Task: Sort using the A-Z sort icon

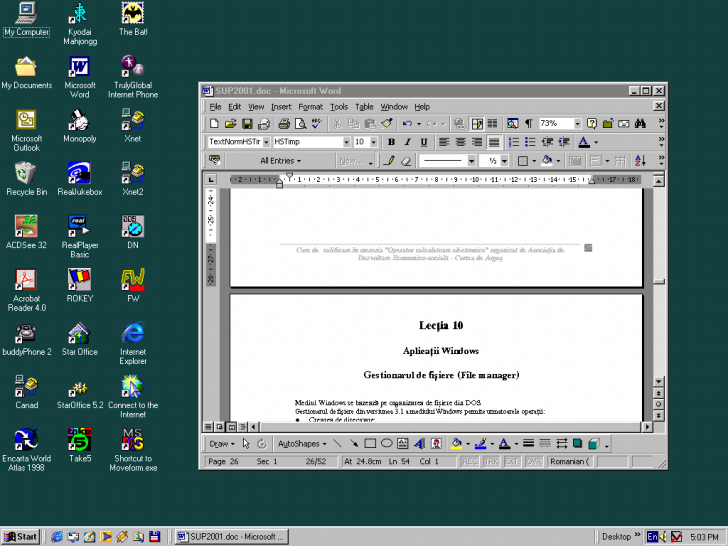Action: tap(640, 161)
